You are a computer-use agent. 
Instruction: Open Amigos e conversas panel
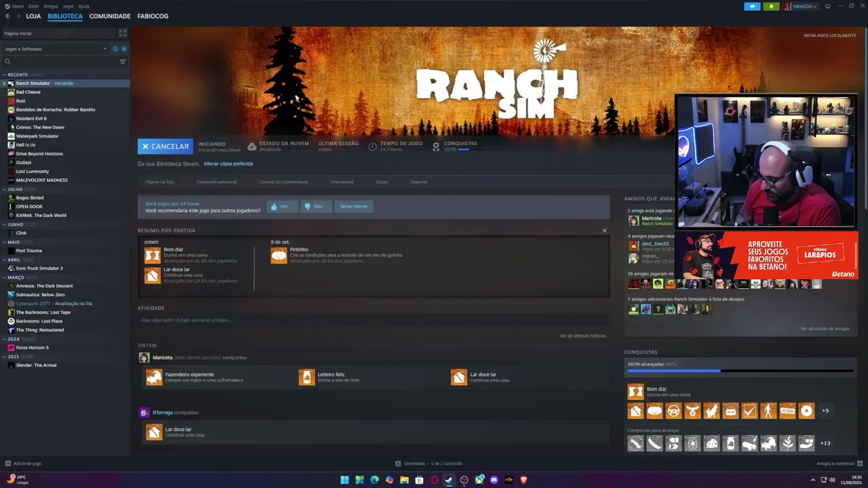pyautogui.click(x=839, y=464)
